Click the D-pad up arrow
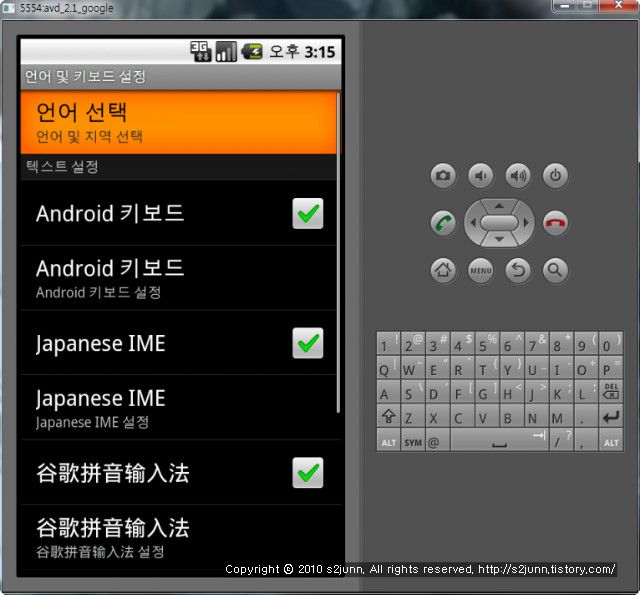 click(499, 206)
